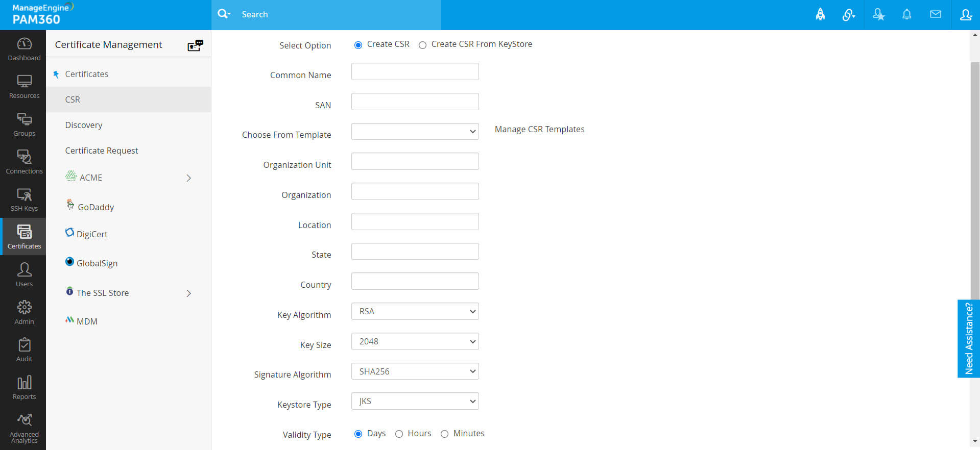
Task: Click the Location input field
Action: pos(415,221)
